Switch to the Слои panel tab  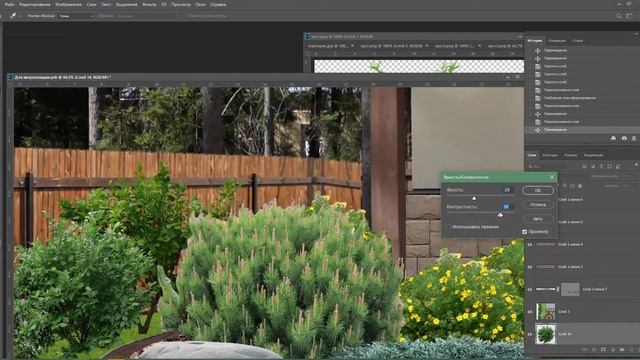(x=531, y=155)
